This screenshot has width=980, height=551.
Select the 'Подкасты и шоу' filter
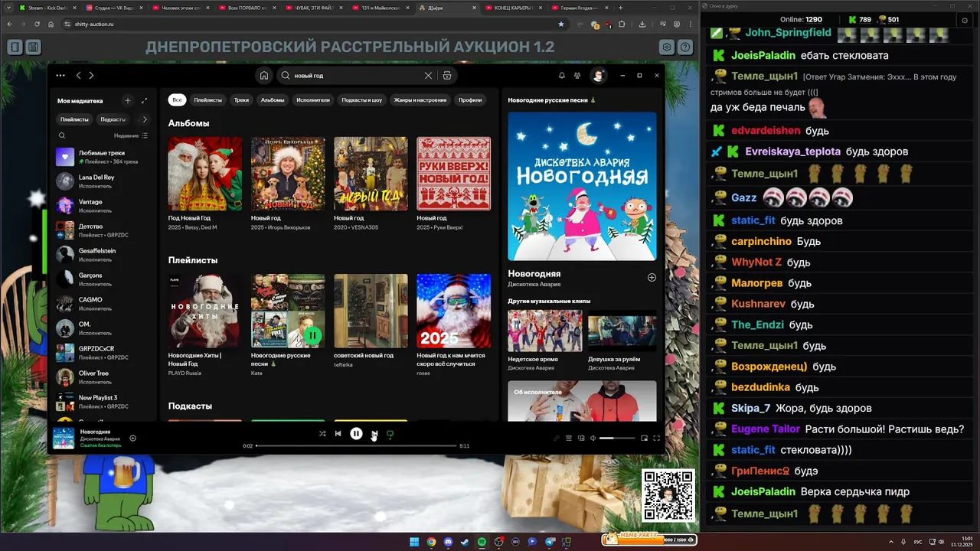362,100
